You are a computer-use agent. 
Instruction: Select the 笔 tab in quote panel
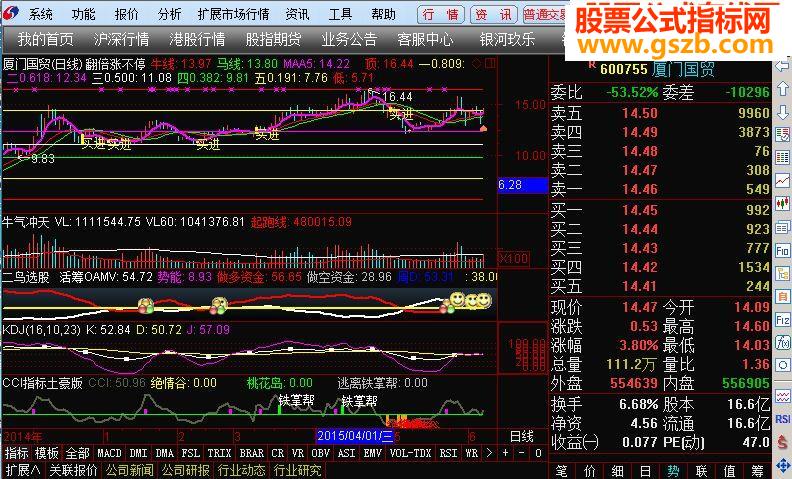pos(561,471)
